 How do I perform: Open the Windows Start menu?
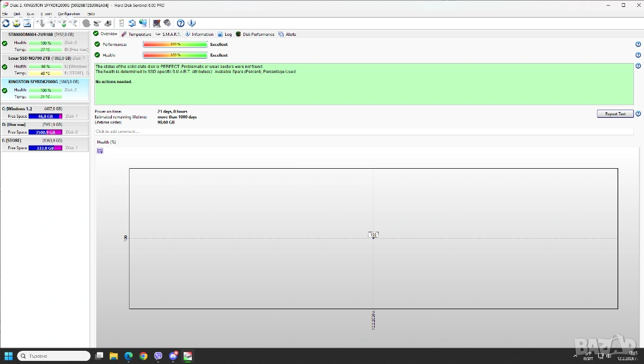coord(9,356)
